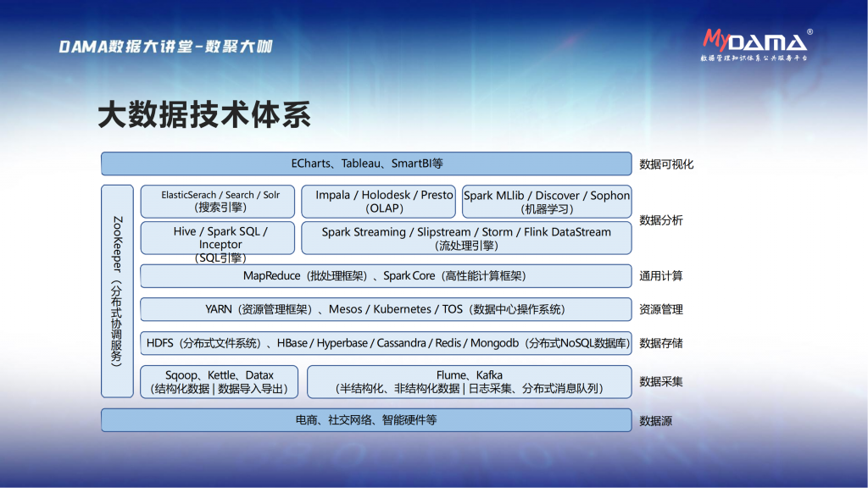This screenshot has height=488, width=868.
Task: Click the 电商、社交网络、智能硬件等 box
Action: 366,420
